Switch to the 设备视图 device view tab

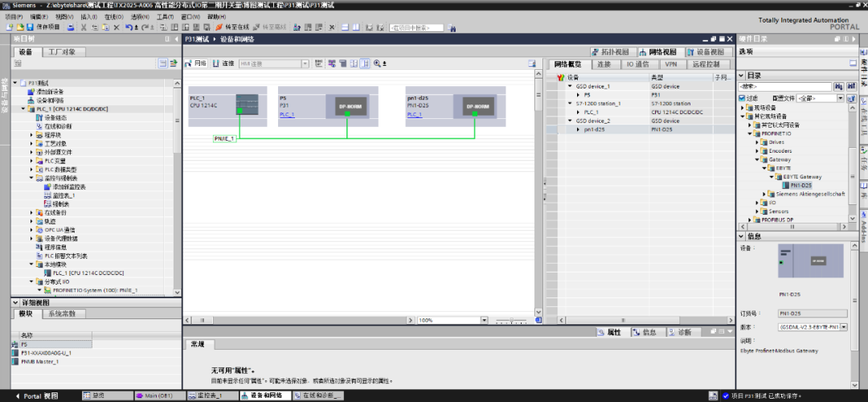(709, 51)
